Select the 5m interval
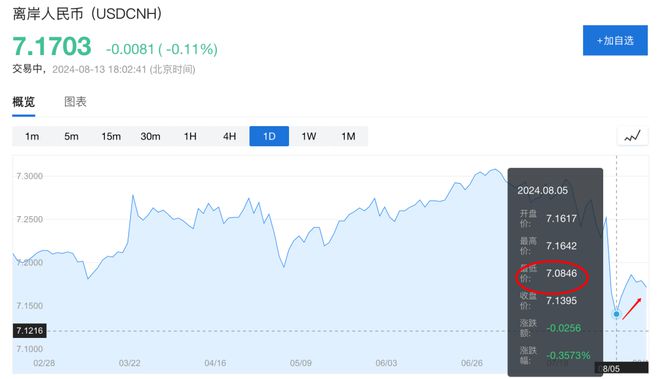This screenshot has width=660, height=379. click(71, 136)
